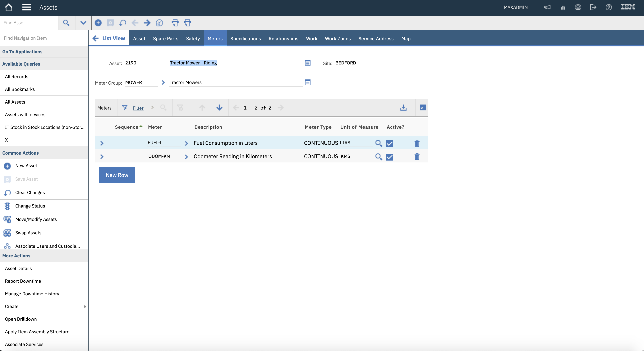644x351 pixels.
Task: Click the New Asset plus toolbar icon
Action: (x=98, y=23)
